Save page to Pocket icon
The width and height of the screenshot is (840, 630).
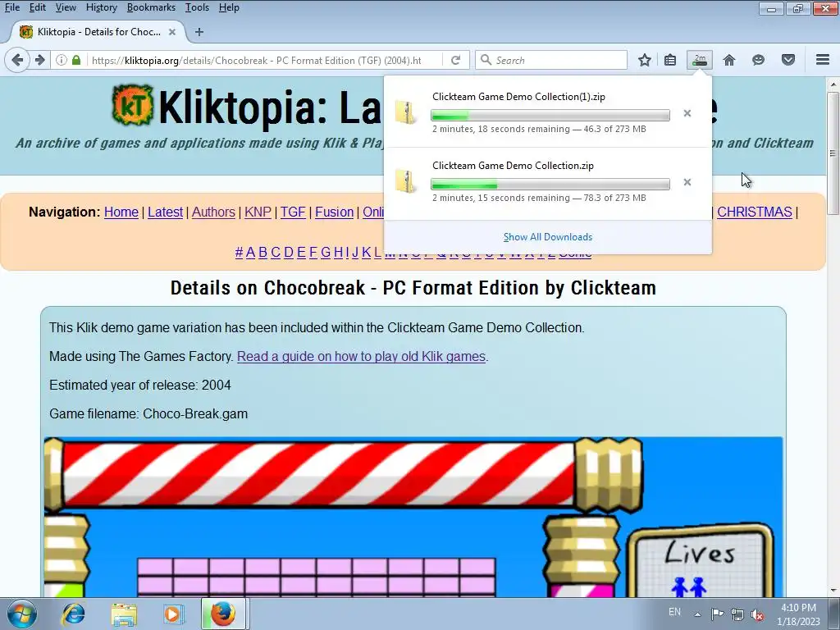pyautogui.click(x=788, y=60)
